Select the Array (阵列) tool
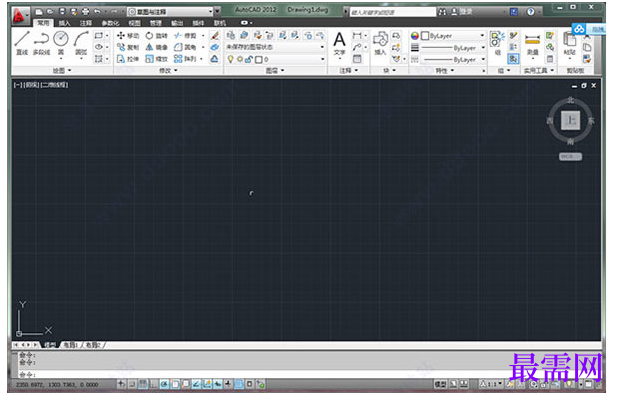The width and height of the screenshot is (621, 399). point(185,59)
